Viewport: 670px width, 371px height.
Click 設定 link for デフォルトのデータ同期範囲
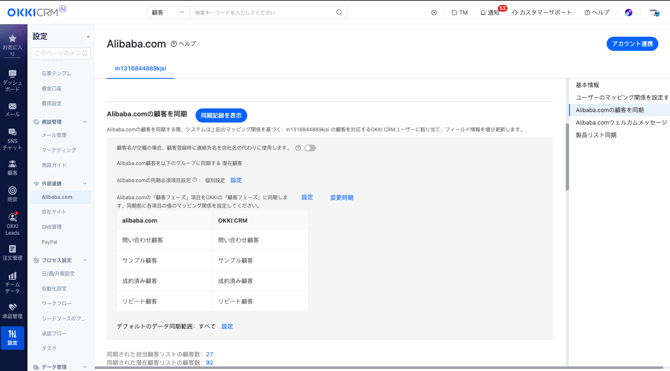(227, 326)
